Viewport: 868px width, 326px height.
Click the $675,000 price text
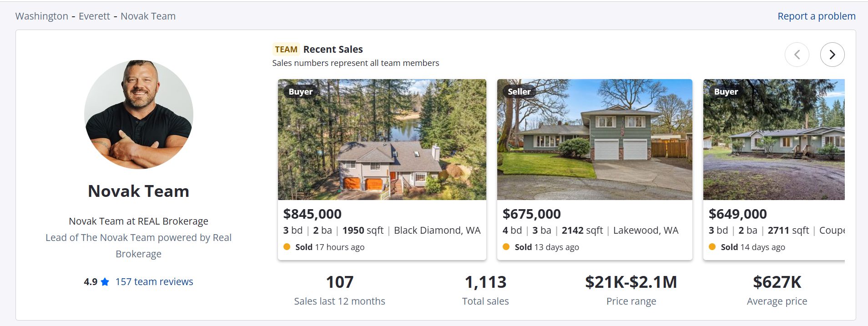click(x=531, y=214)
